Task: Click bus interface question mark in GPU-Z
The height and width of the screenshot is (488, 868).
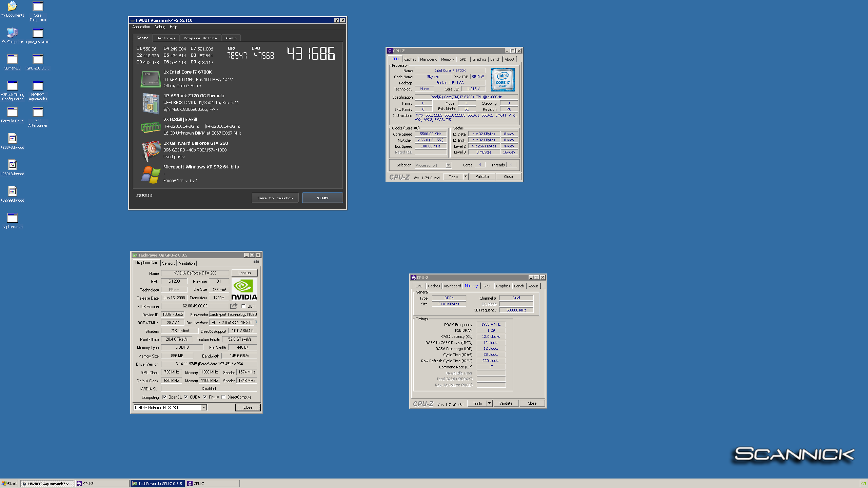Action: [x=256, y=323]
